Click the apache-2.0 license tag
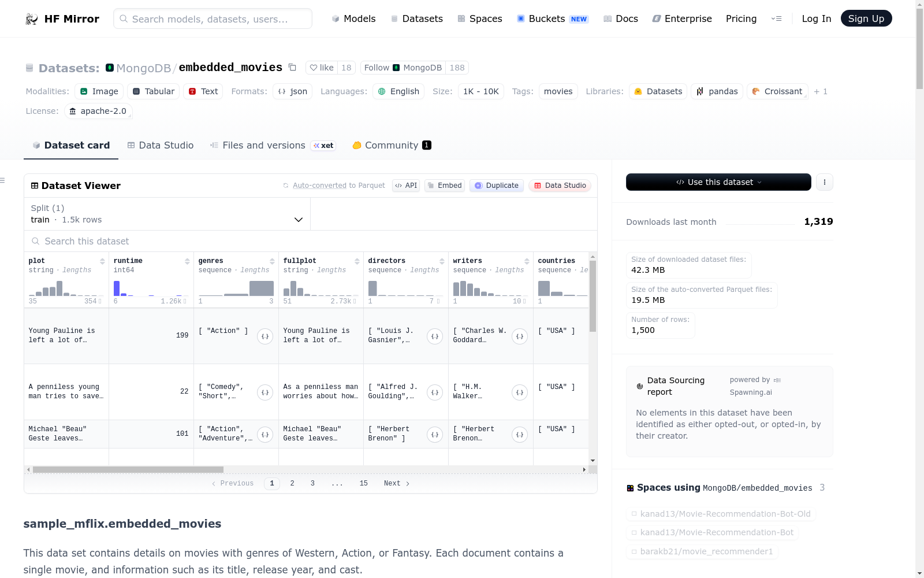The image size is (924, 578). point(98,111)
